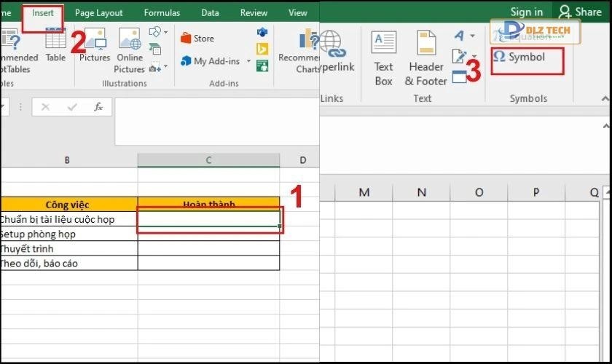Click the Bing Maps add-in icon
This screenshot has height=364, width=612.
[262, 49]
